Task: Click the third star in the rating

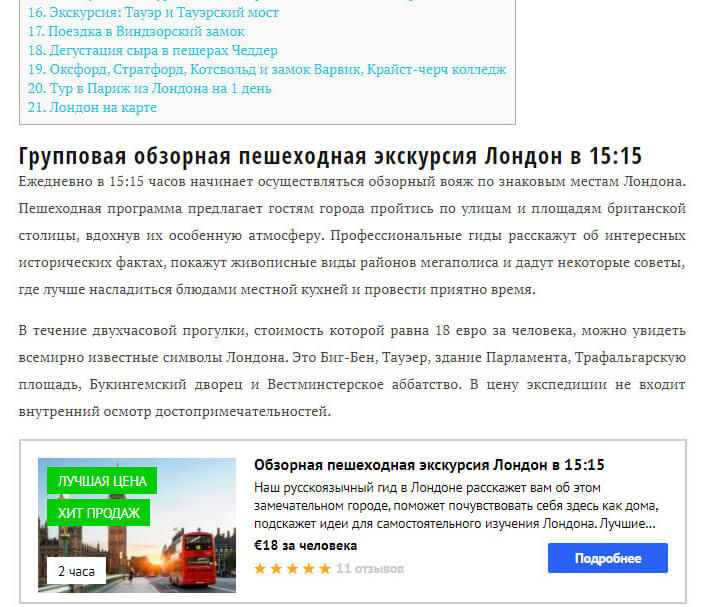Action: tap(292, 569)
